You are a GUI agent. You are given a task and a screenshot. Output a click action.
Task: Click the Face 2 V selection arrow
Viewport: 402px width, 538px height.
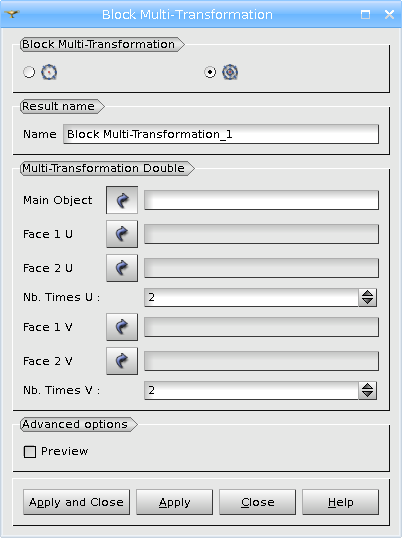(122, 361)
